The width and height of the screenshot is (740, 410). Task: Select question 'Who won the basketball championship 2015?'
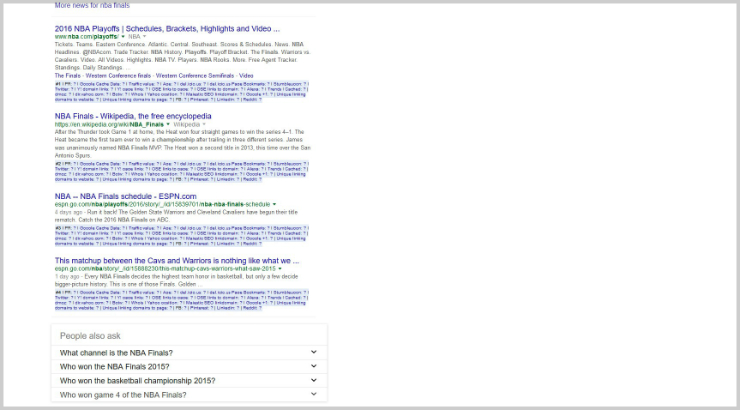(137, 381)
